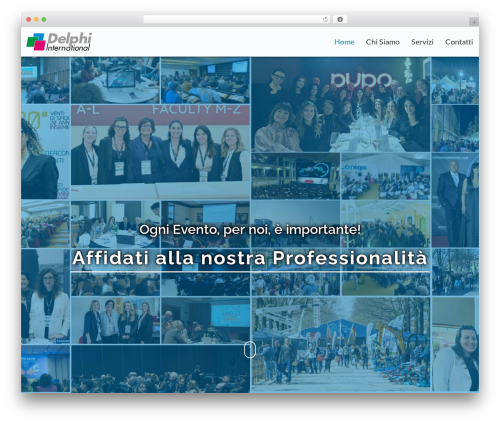Screen dimensions: 500x423
Task: Open the Home menu item
Action: 344,42
